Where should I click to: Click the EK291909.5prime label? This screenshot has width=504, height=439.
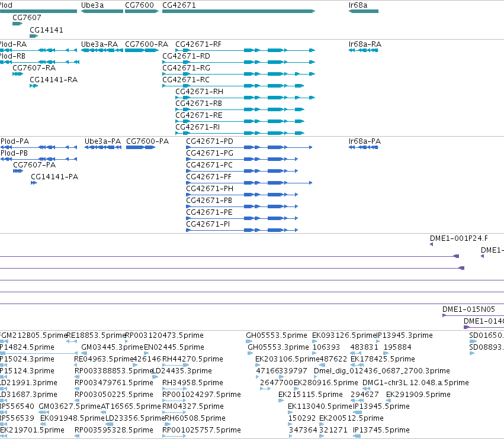click(418, 395)
